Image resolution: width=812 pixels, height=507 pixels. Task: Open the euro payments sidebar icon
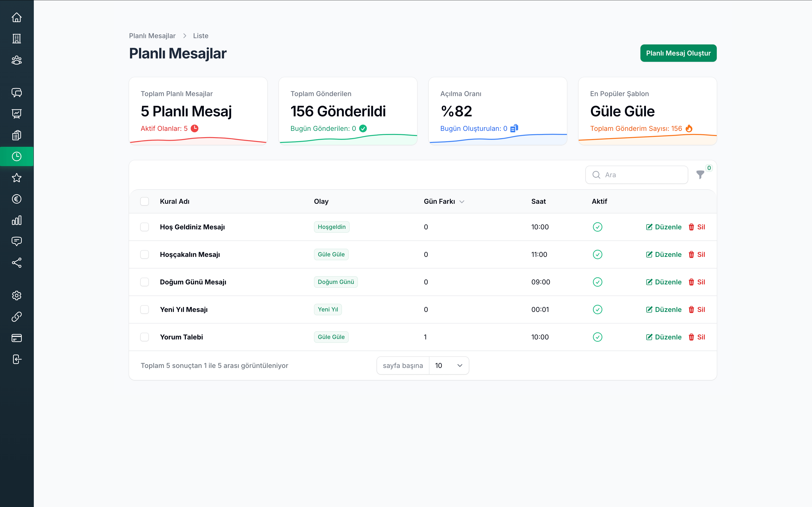click(16, 199)
